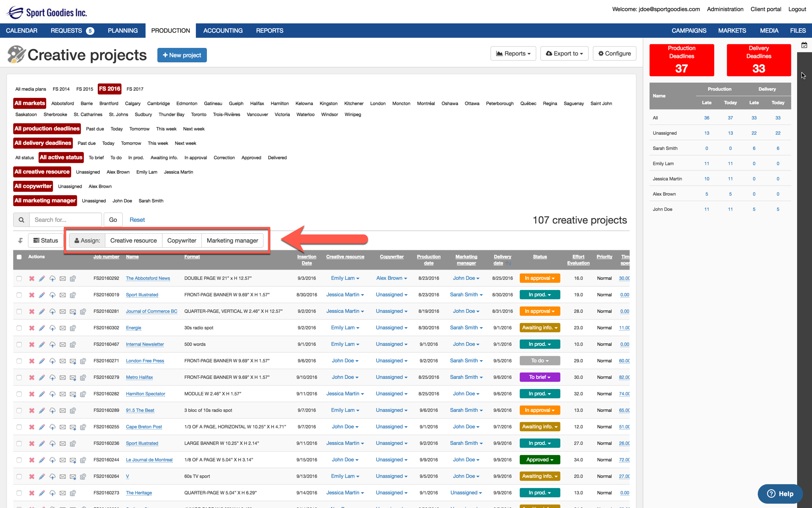Open the To brief status dropdown for Metro Halifax

pyautogui.click(x=540, y=377)
